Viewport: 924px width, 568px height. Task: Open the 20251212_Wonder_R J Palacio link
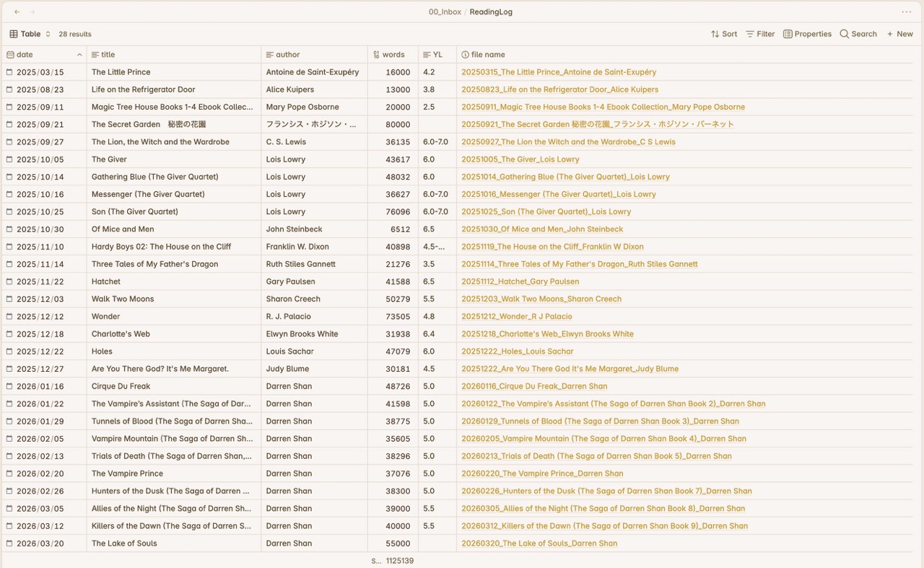pos(516,316)
